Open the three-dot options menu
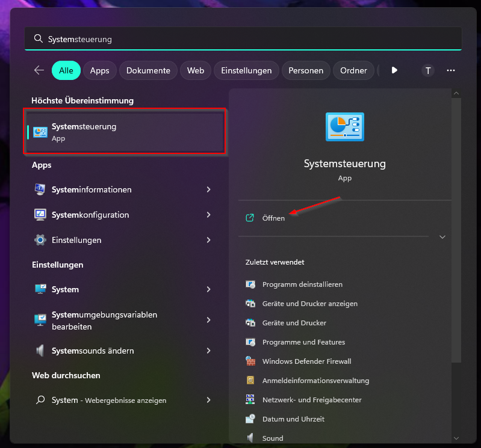The width and height of the screenshot is (481, 448). click(451, 70)
